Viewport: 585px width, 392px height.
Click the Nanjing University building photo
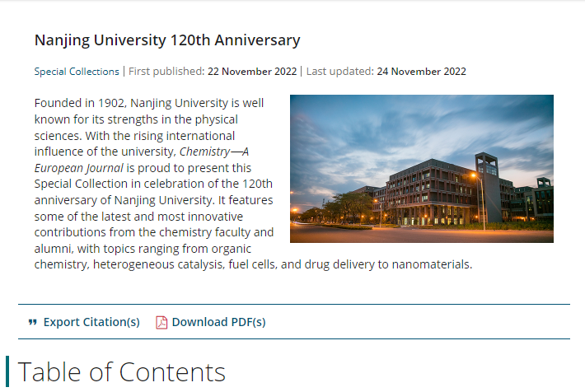click(x=421, y=169)
